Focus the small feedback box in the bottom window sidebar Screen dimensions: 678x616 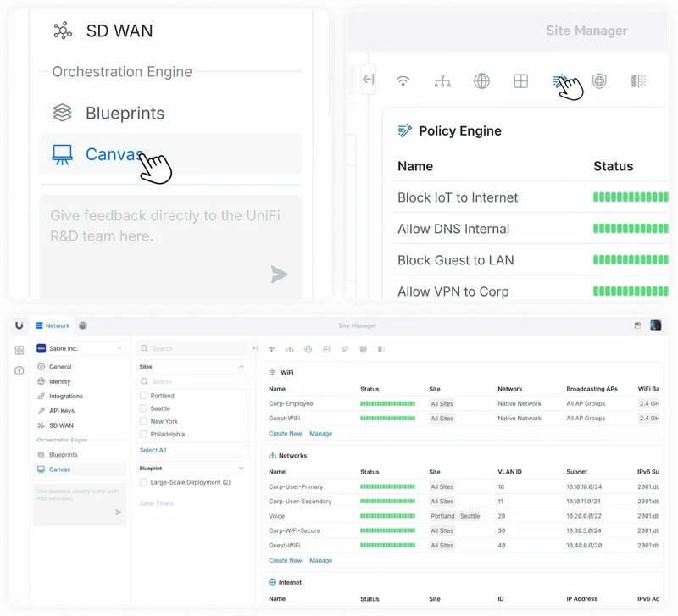(80, 504)
